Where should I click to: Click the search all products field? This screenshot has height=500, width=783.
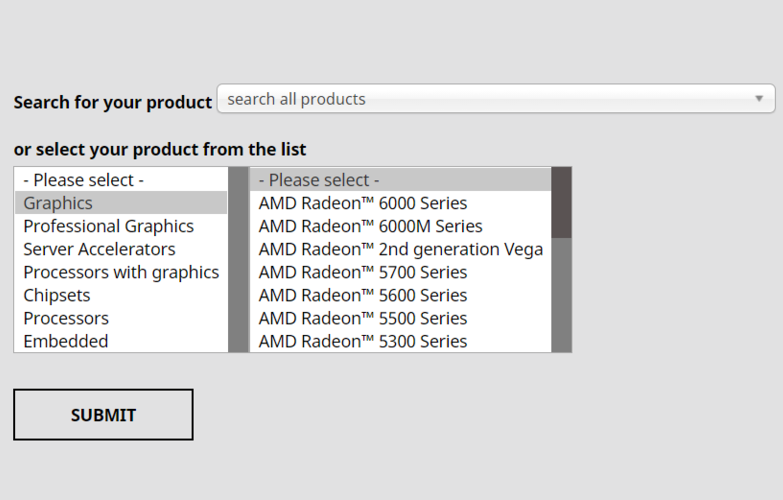(x=496, y=98)
